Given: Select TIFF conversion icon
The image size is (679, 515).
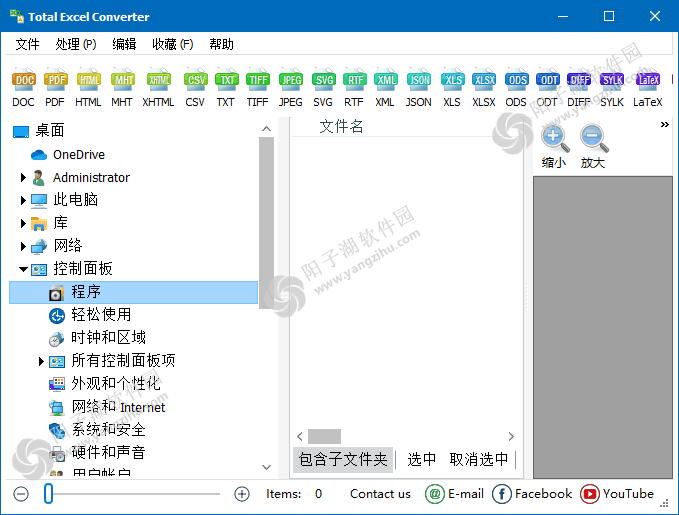Looking at the screenshot, I should pyautogui.click(x=258, y=80).
